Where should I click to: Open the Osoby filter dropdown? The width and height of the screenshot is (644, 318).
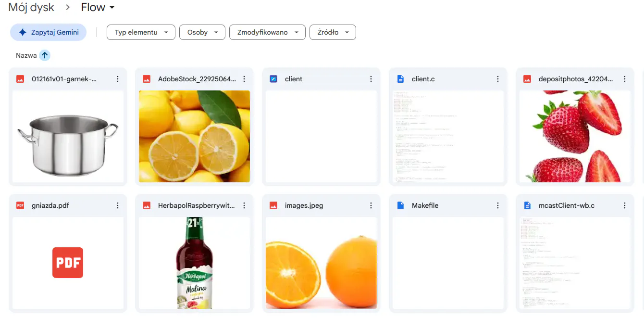point(202,32)
